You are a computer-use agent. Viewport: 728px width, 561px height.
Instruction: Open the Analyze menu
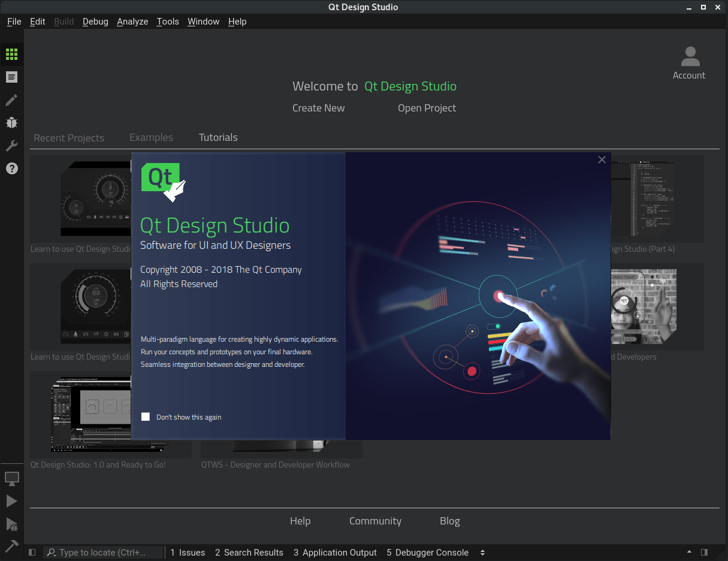132,22
